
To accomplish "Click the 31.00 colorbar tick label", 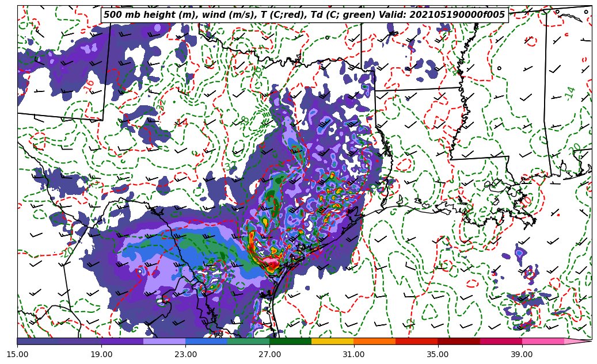I will 353,354.
